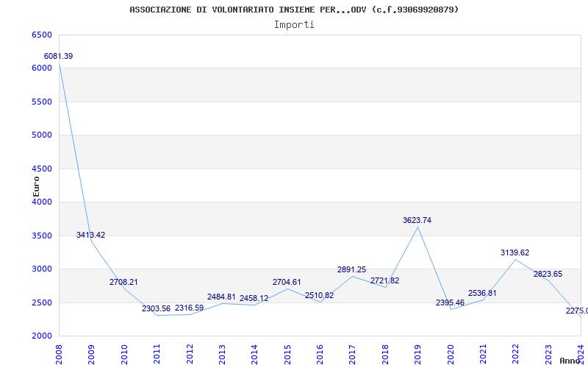Click y-axis value 5500
This screenshot has width=588, height=368.
(41, 102)
